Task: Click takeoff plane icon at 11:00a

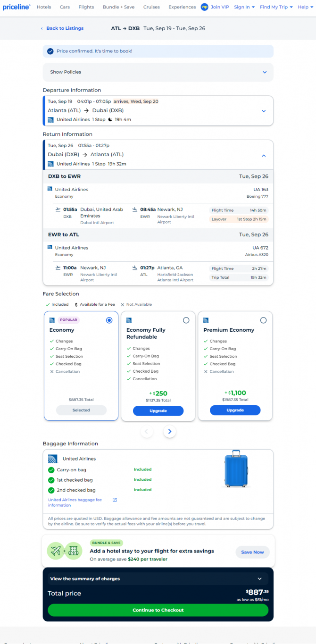Action: 58,268
